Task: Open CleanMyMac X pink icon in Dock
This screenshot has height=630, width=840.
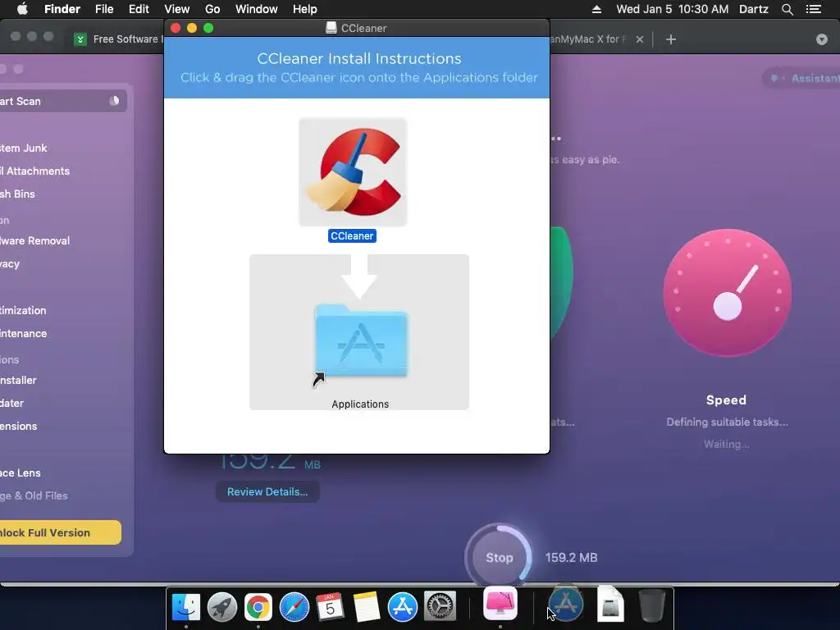Action: click(500, 603)
